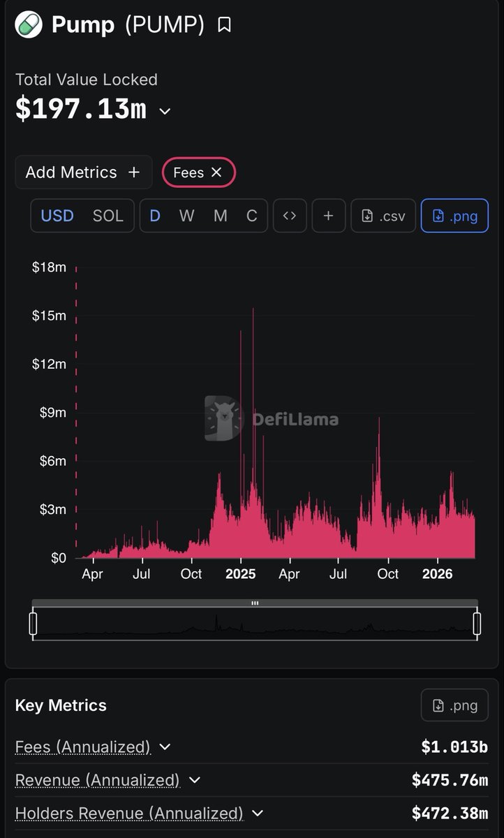Screen dimensions: 504x838
Task: Click the $1.013b fees value
Action: pyautogui.click(x=454, y=747)
